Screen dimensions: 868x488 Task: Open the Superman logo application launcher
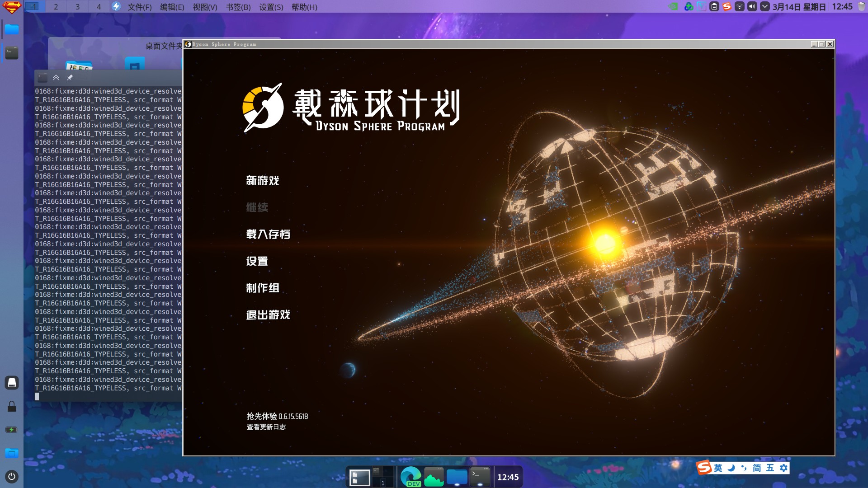[12, 7]
